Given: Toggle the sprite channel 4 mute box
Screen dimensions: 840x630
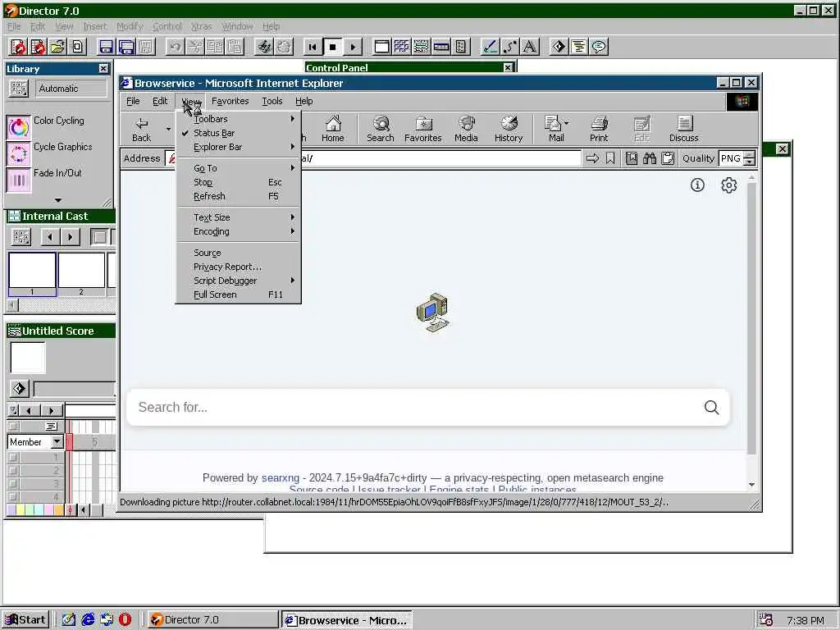Looking at the screenshot, I should (13, 496).
